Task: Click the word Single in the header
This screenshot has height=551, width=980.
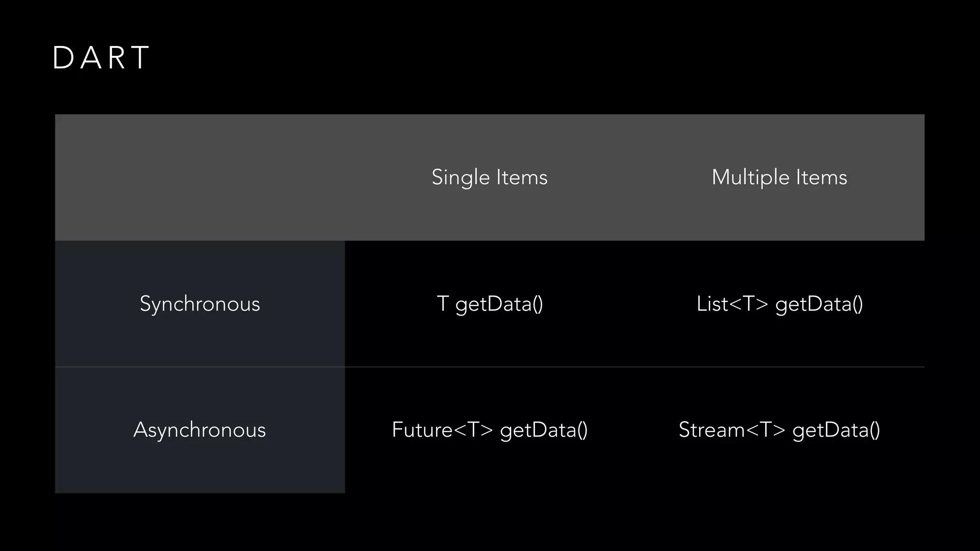Action: tap(460, 177)
